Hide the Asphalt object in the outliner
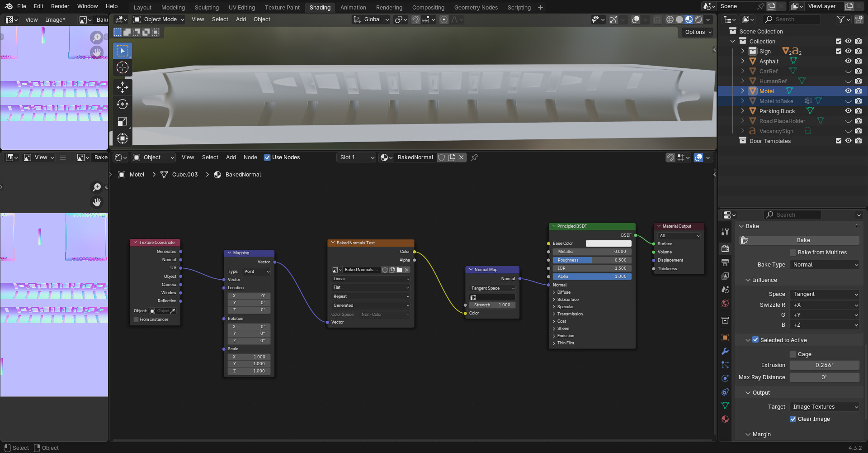 coord(848,61)
